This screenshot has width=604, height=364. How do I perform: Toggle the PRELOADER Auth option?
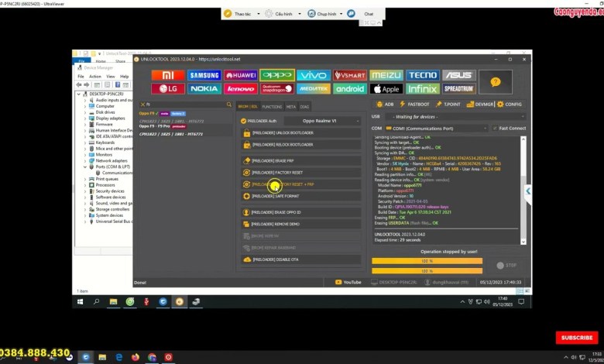[243, 121]
